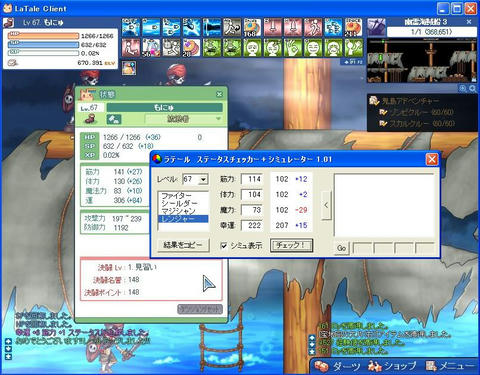Image resolution: width=480 pixels, height=375 pixels.
Task: Click the 決闘ポイント 148 line
Action: 112,292
